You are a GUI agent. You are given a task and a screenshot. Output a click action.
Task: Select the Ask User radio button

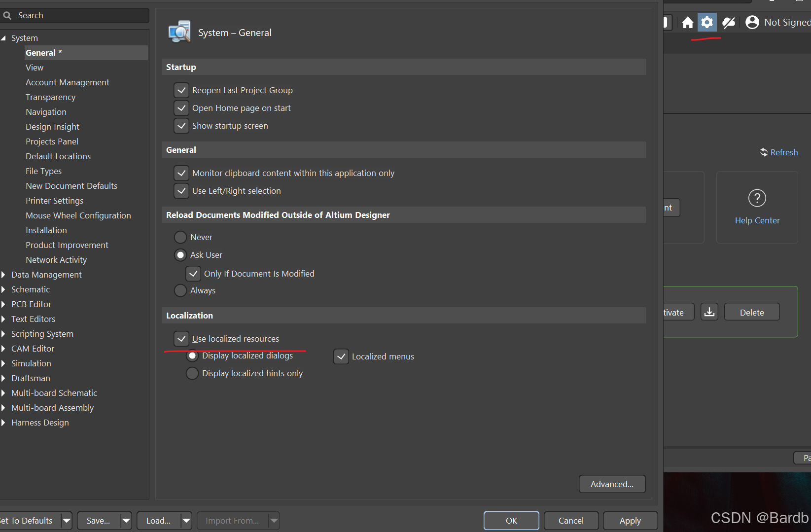point(180,255)
